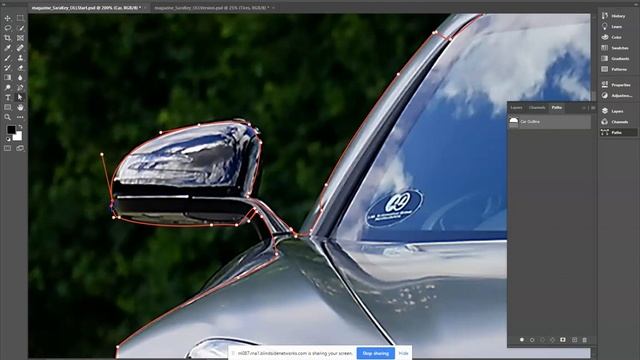The height and width of the screenshot is (360, 640).
Task: Select the Eyedropper tool
Action: point(7,48)
